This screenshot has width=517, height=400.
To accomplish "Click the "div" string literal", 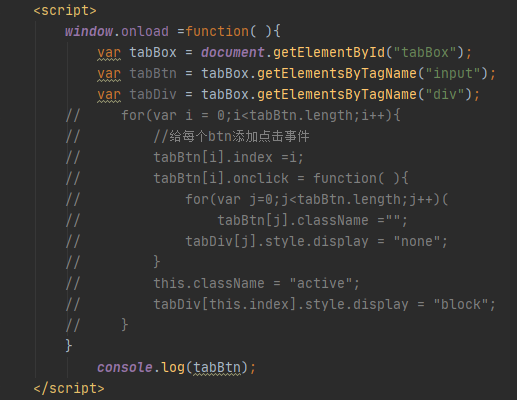I will pyautogui.click(x=445, y=94).
